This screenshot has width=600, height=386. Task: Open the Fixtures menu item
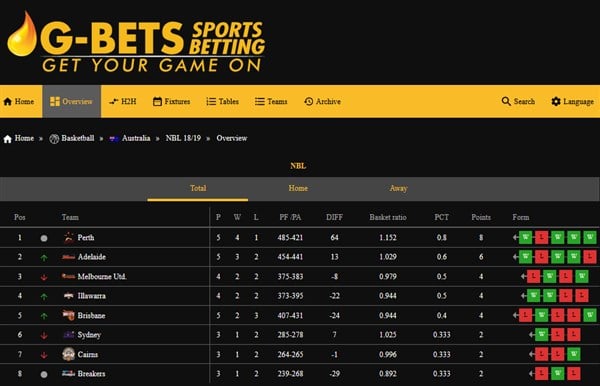[x=171, y=101]
